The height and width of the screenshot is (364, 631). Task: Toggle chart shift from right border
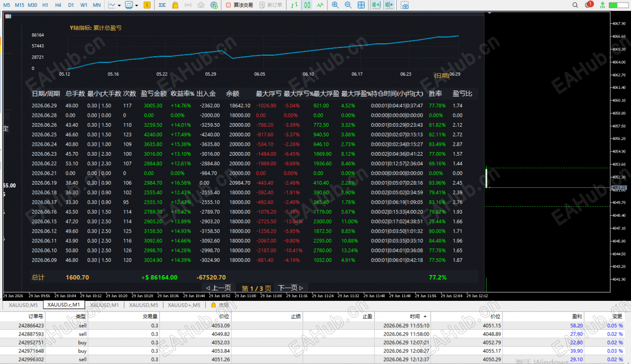click(x=389, y=5)
